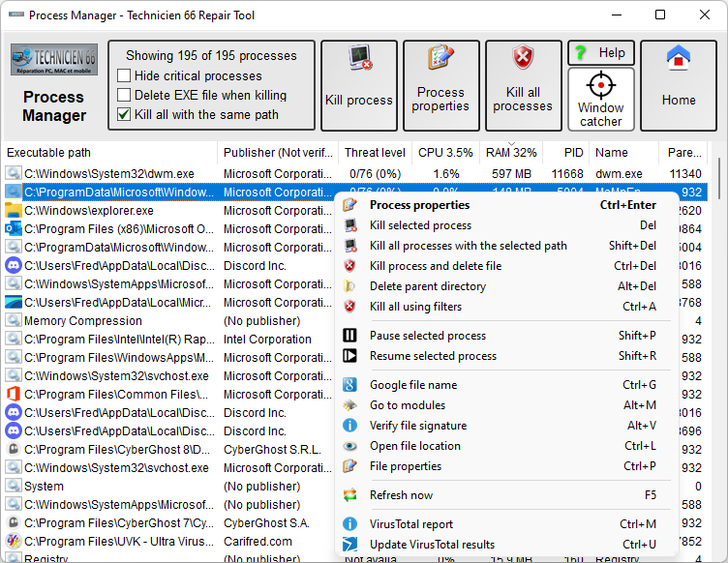Click the green arrows Refresh now icon
The image size is (728, 563).
349,495
